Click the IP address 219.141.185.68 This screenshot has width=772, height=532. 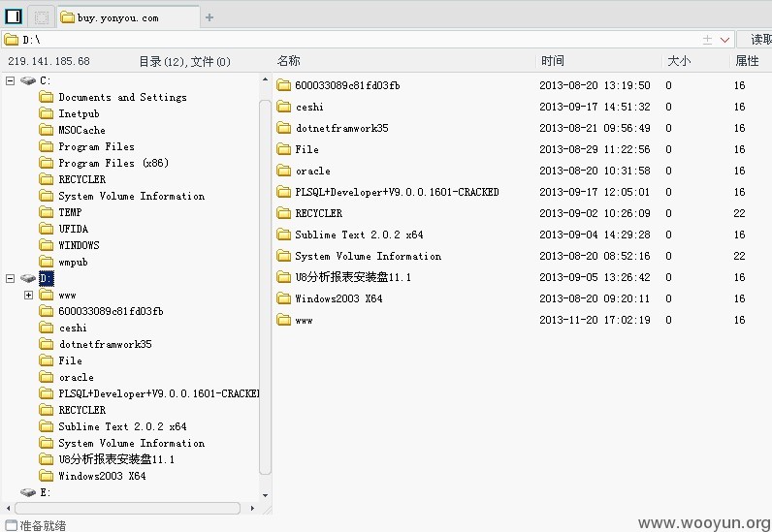(48, 61)
